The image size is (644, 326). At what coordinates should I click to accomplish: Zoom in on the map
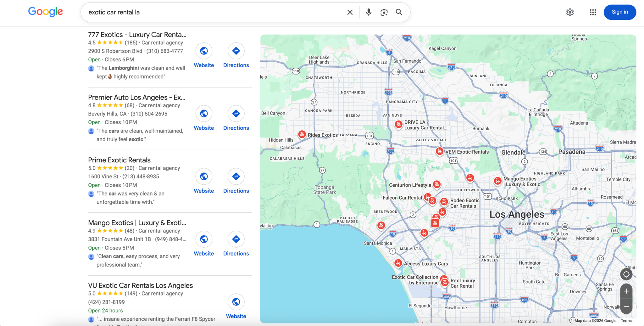coord(626,291)
